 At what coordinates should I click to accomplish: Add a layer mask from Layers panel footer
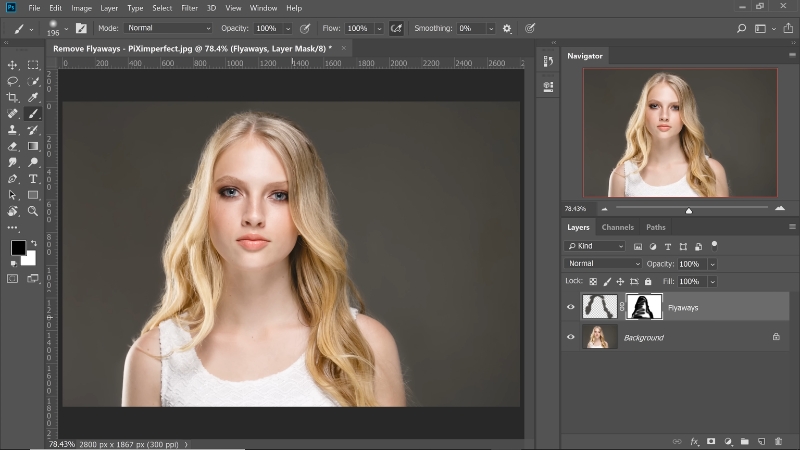(x=711, y=441)
